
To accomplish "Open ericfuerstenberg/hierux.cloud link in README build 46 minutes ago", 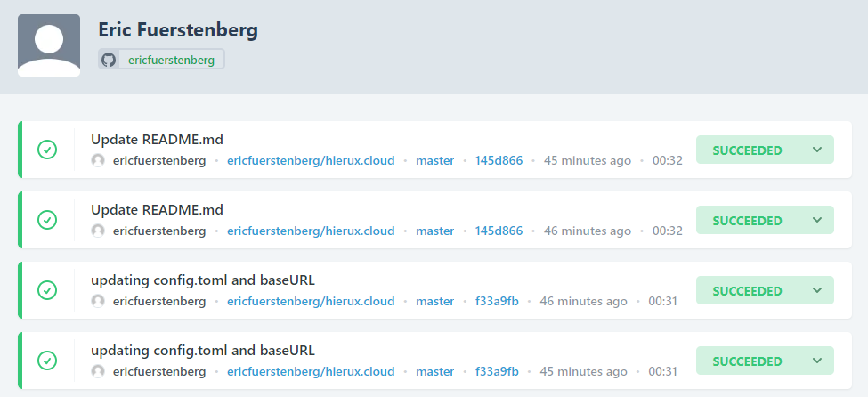I will [x=311, y=231].
